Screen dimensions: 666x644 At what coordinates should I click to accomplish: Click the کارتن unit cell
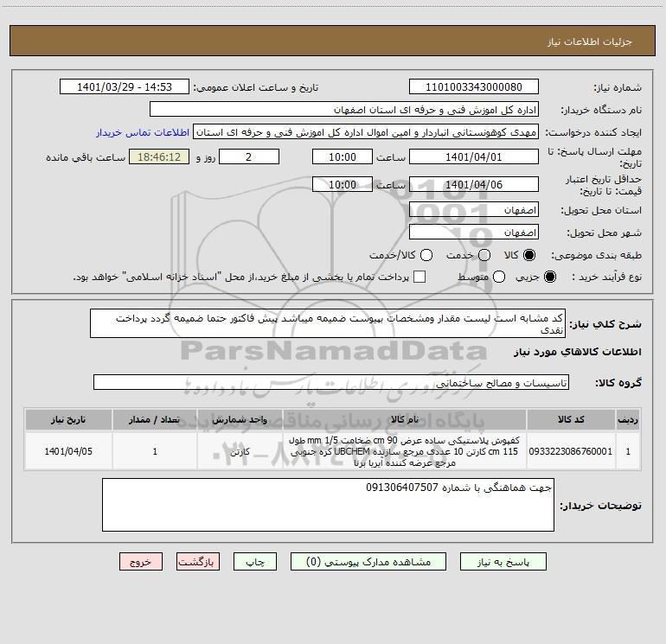tap(240, 451)
